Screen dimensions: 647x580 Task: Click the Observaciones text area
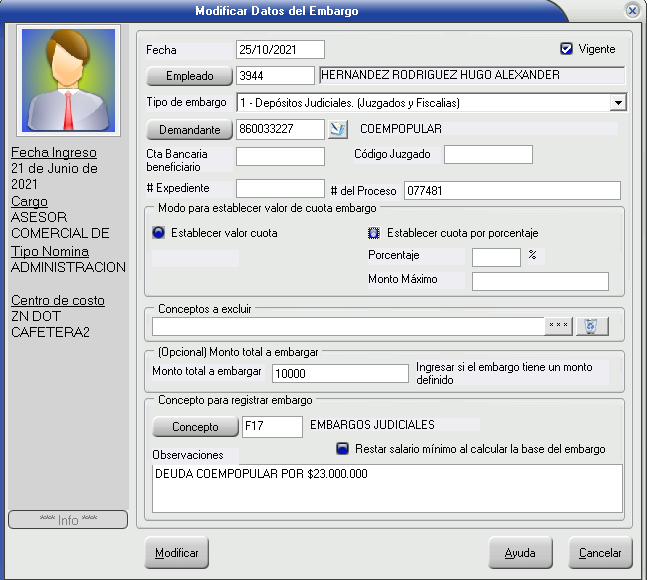[x=387, y=488]
